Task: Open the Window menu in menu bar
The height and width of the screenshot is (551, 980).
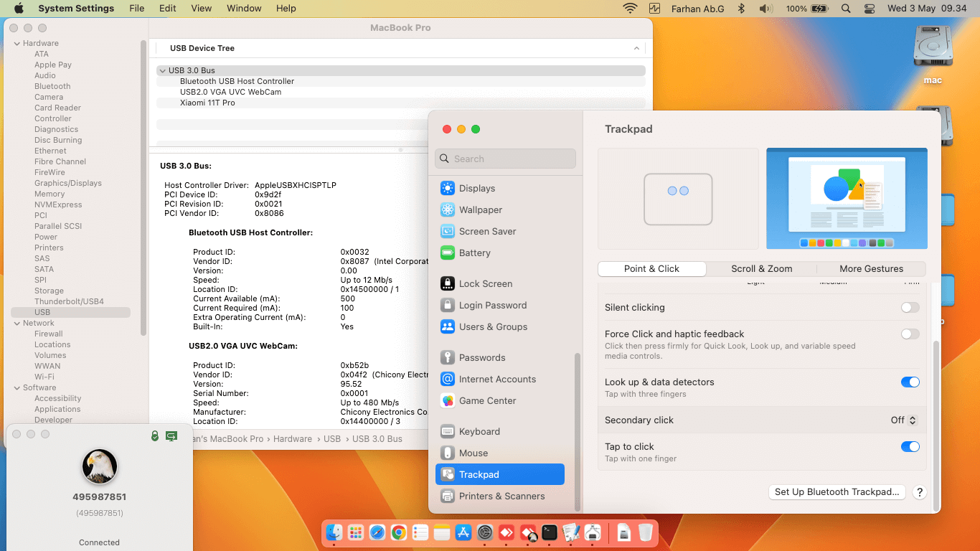Action: (x=244, y=9)
